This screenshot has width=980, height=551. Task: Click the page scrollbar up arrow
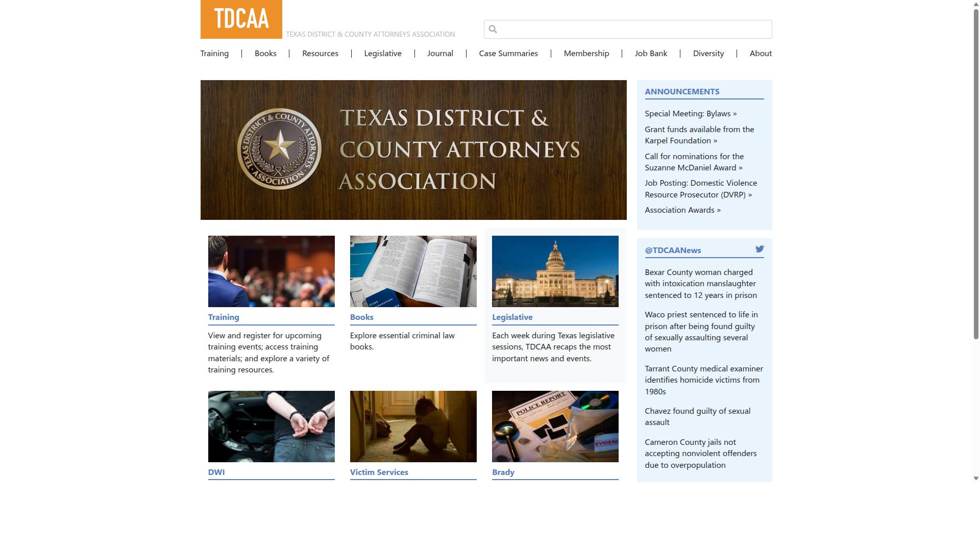tap(976, 4)
